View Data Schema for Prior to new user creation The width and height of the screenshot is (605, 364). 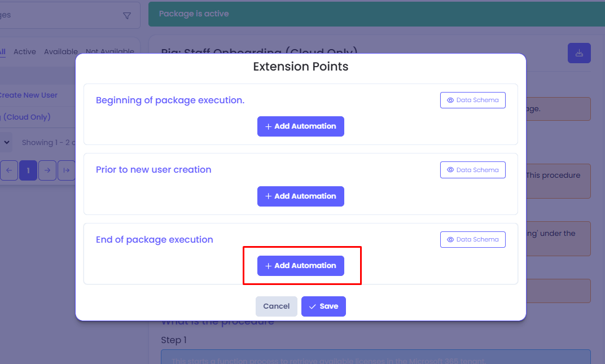[473, 170]
